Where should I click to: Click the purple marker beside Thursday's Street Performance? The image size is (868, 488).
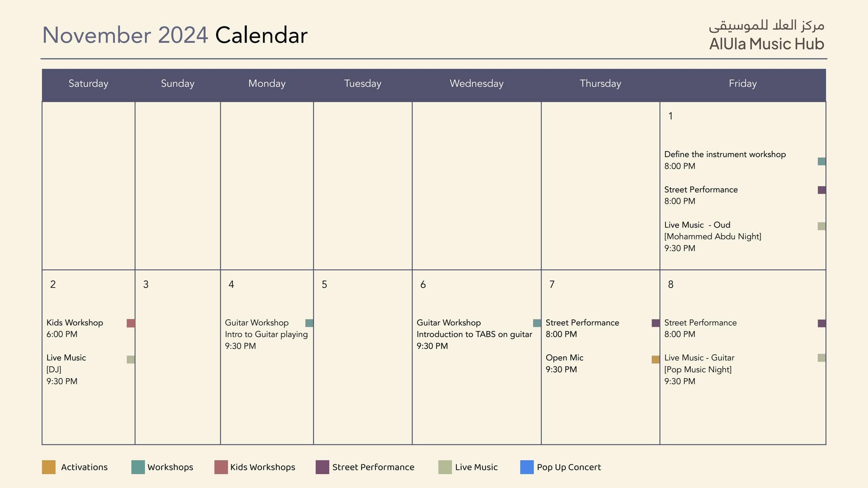655,323
